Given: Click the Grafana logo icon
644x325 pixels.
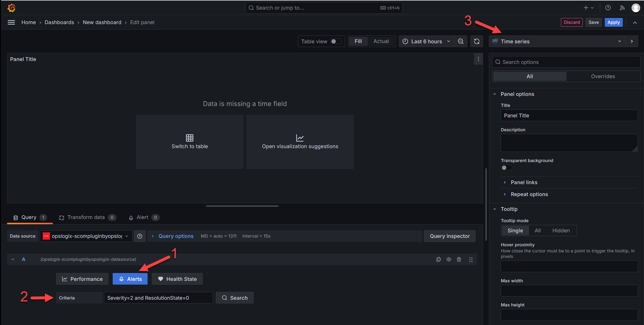Looking at the screenshot, I should (x=11, y=8).
